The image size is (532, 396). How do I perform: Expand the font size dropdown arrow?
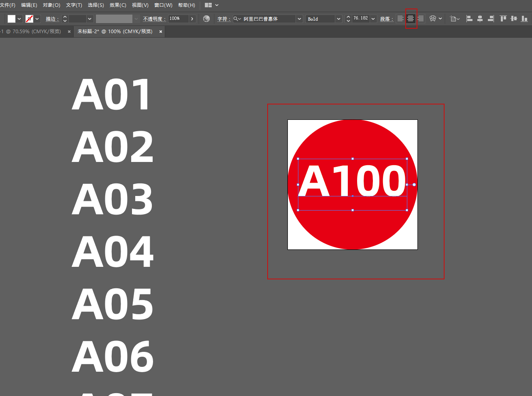point(373,19)
